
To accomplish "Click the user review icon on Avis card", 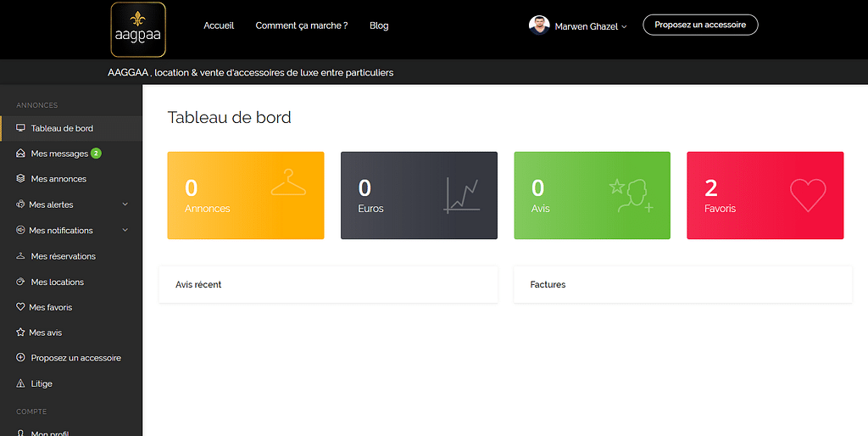I will point(630,195).
